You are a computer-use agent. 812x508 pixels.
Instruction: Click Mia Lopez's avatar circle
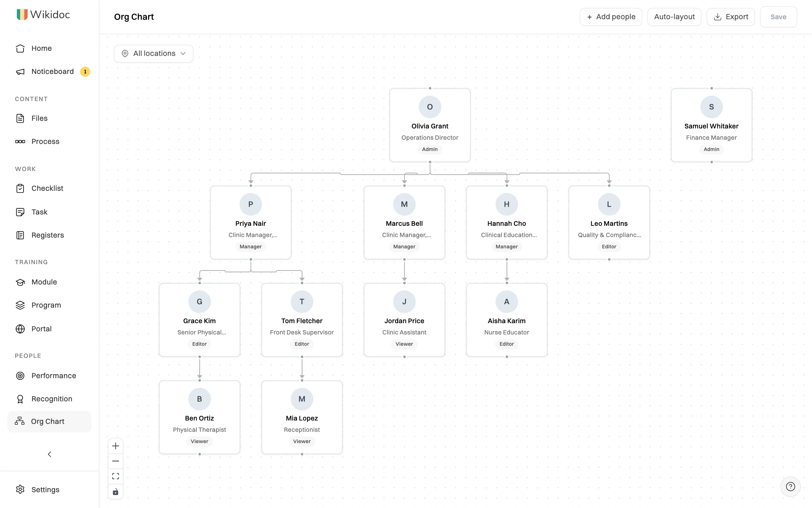coord(302,399)
